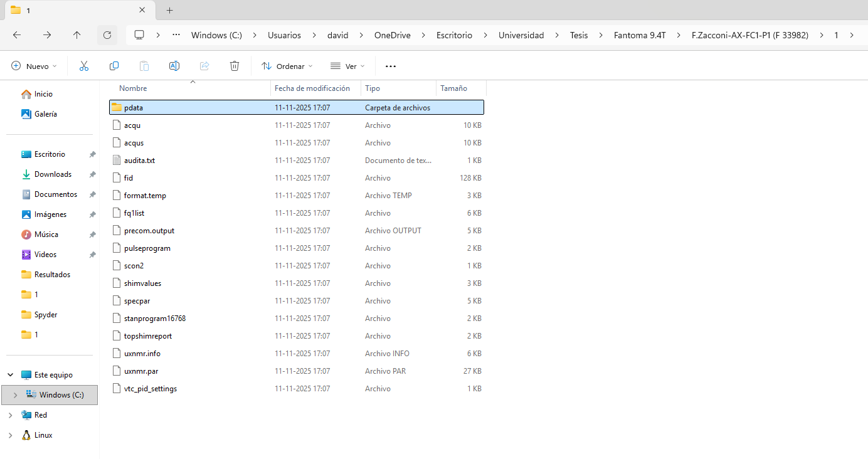
Task: Open the three-dot more options menu
Action: tap(391, 66)
